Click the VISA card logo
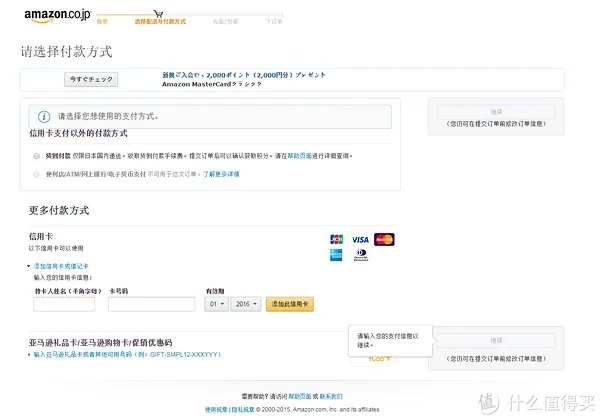Screen dimensions: 600x420 pyautogui.click(x=360, y=240)
